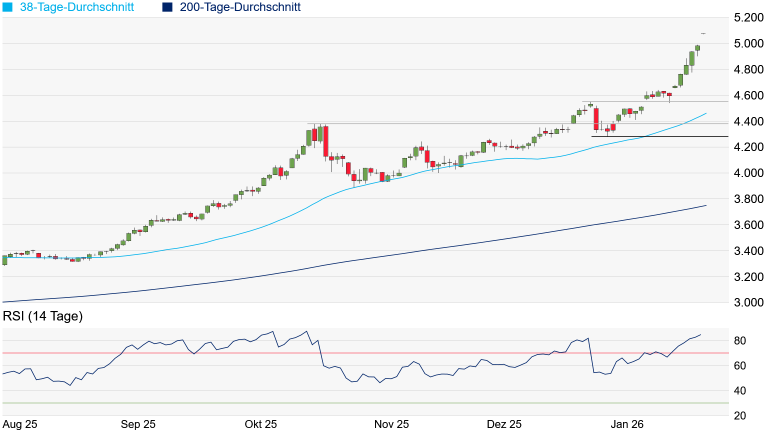The image size is (765, 430).
Task: Click the 5.200 price axis label
Action: [x=743, y=18]
